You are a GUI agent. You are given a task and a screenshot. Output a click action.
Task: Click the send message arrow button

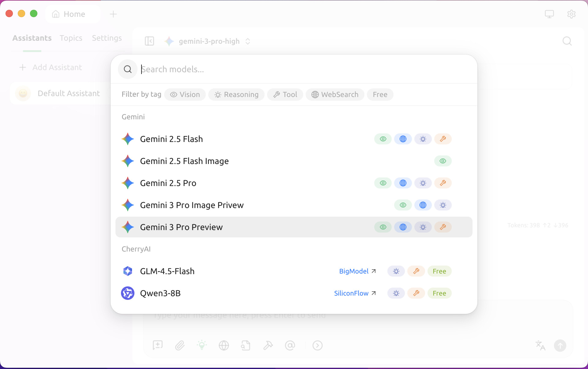[560, 345]
